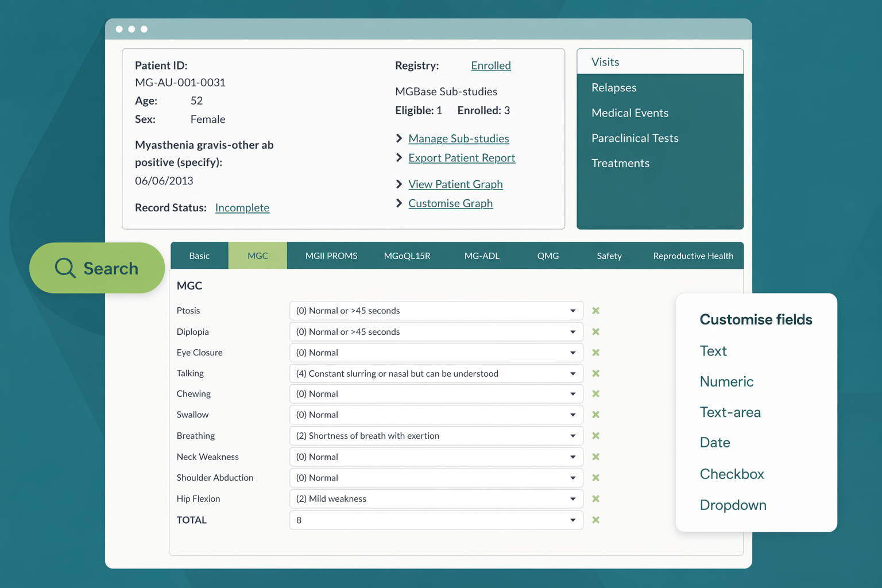Clear the TOTAL value via X icon

[x=595, y=520]
